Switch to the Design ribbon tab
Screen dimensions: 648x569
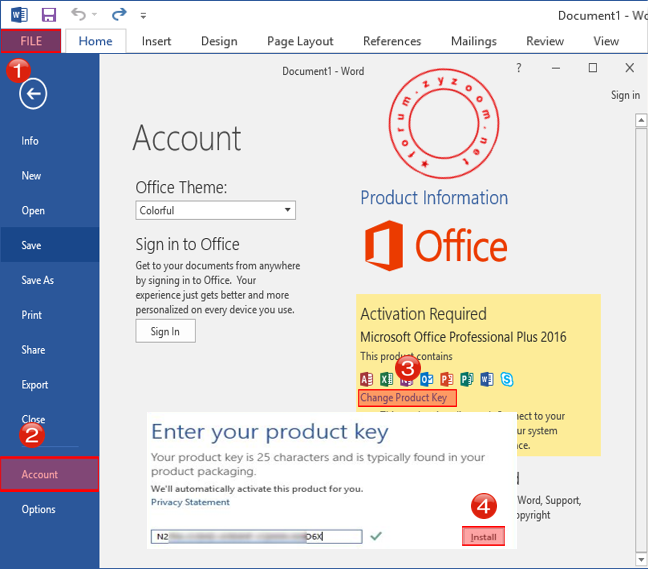pos(219,41)
